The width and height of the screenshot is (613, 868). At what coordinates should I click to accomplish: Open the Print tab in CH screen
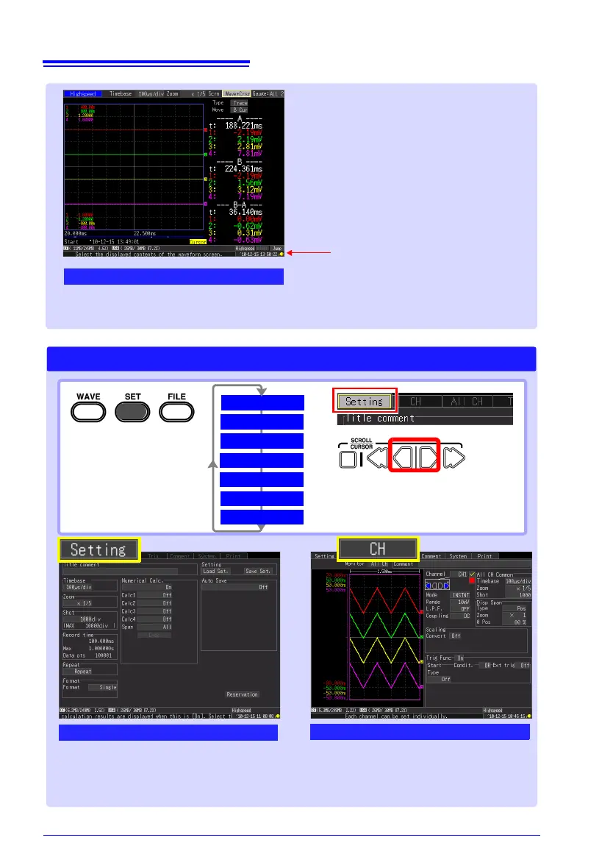484,556
